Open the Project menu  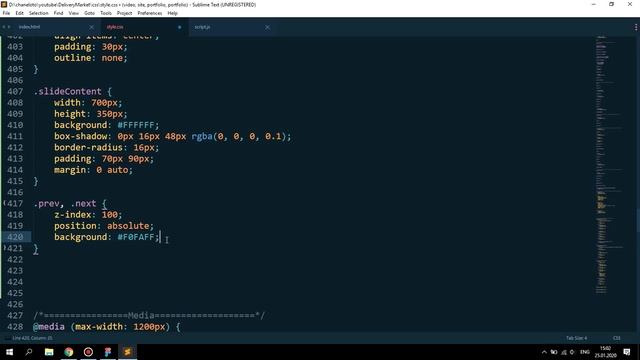(x=124, y=13)
